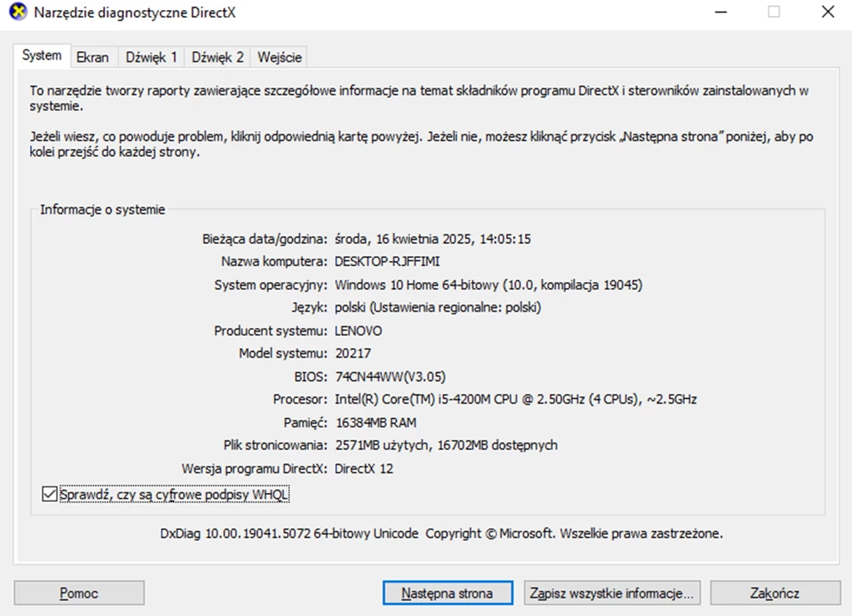
Task: Click the DirectX diagnostic tool title bar icon
Action: click(18, 12)
